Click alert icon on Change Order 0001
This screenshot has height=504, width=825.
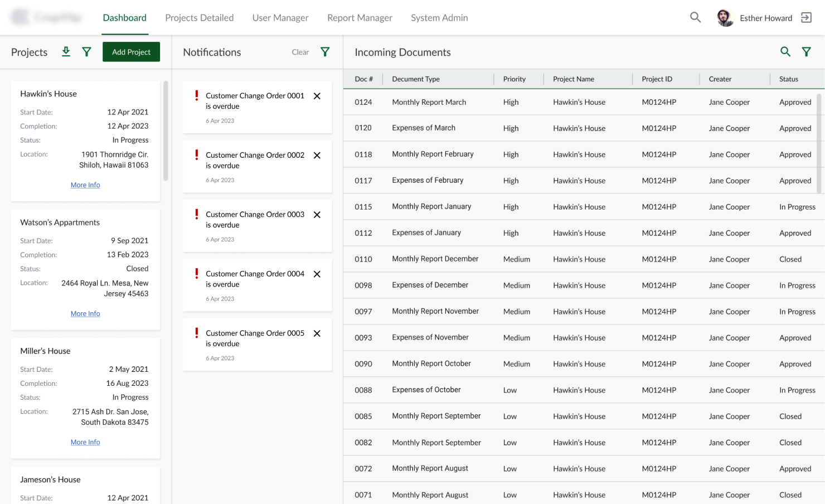[197, 96]
